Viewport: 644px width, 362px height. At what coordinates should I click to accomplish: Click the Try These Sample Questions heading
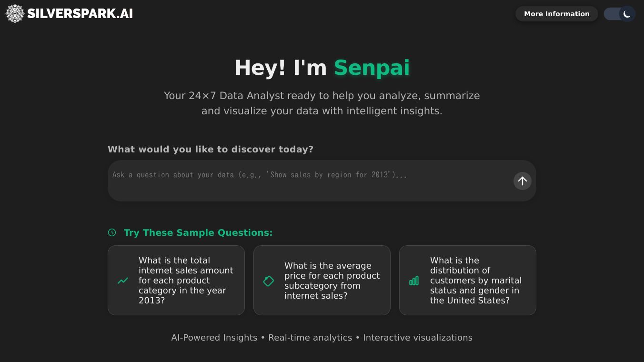198,232
